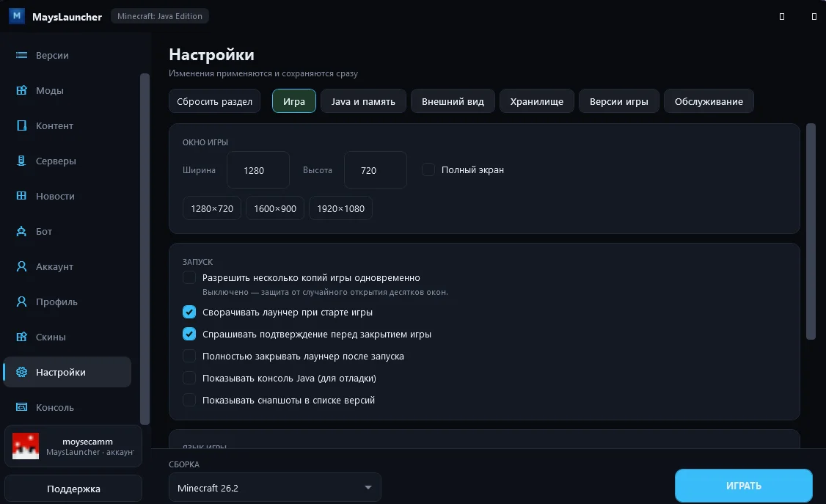Click the Настройки gear icon

tap(21, 373)
